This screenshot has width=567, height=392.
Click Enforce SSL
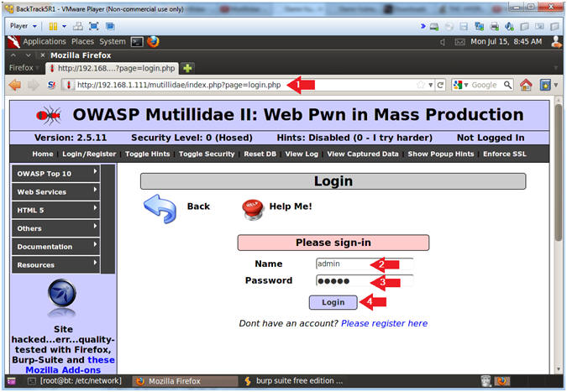point(505,154)
